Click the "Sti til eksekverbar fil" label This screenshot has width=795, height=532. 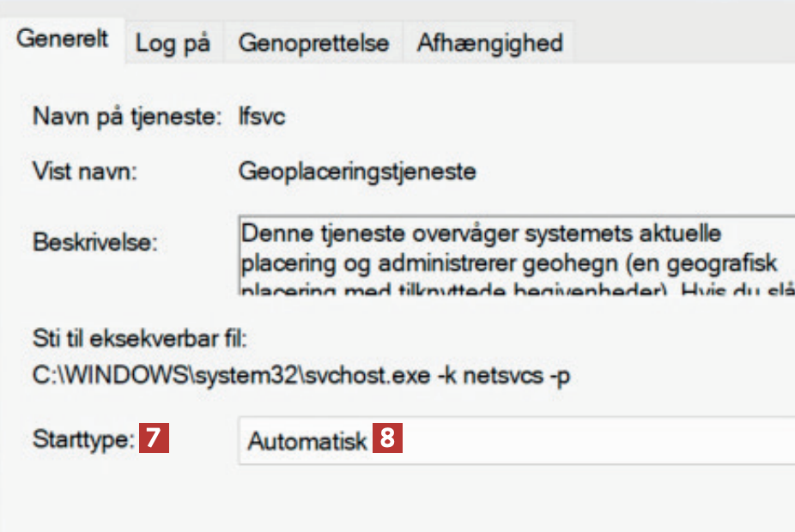coord(139,339)
